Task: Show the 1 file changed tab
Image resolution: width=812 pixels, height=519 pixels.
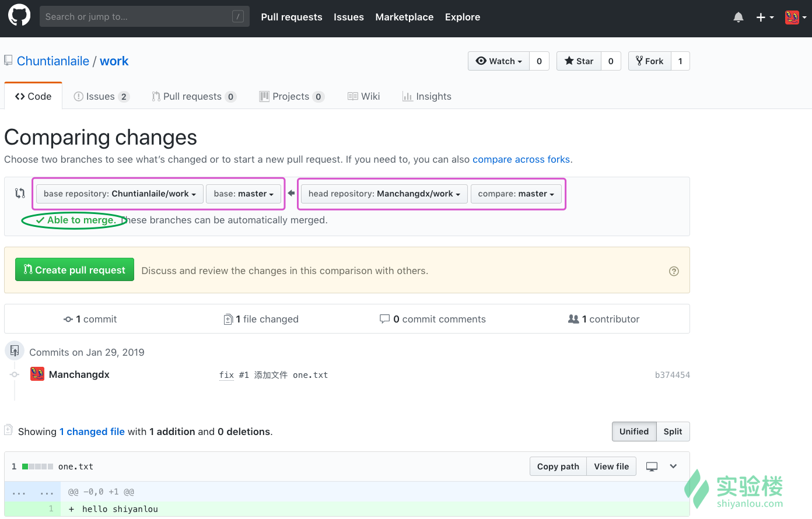Action: tap(261, 319)
